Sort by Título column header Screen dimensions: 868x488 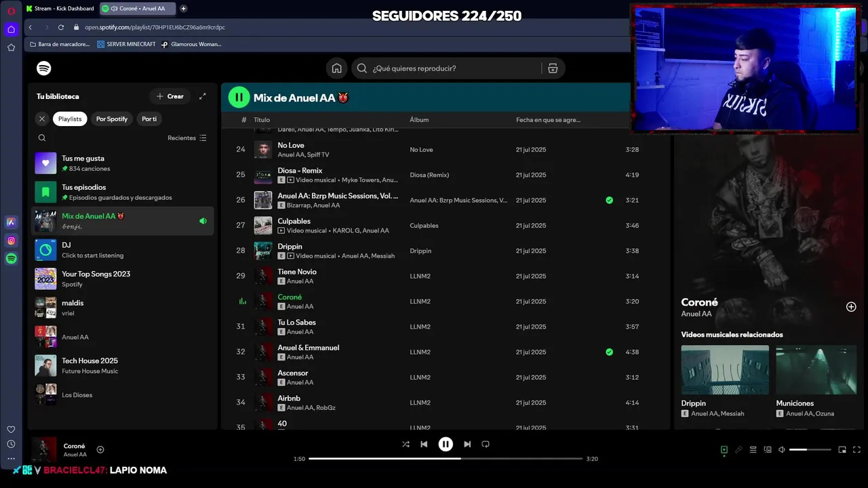tap(262, 120)
